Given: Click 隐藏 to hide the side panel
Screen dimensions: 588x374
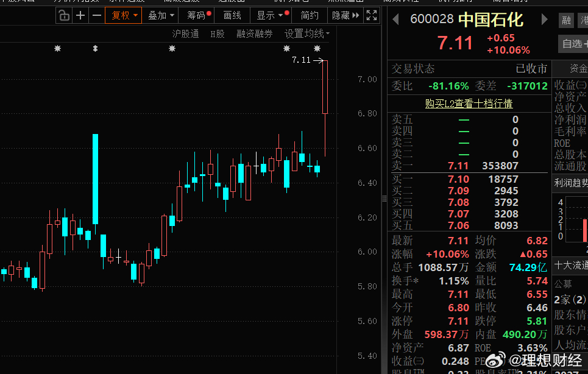Looking at the screenshot, I should [345, 15].
